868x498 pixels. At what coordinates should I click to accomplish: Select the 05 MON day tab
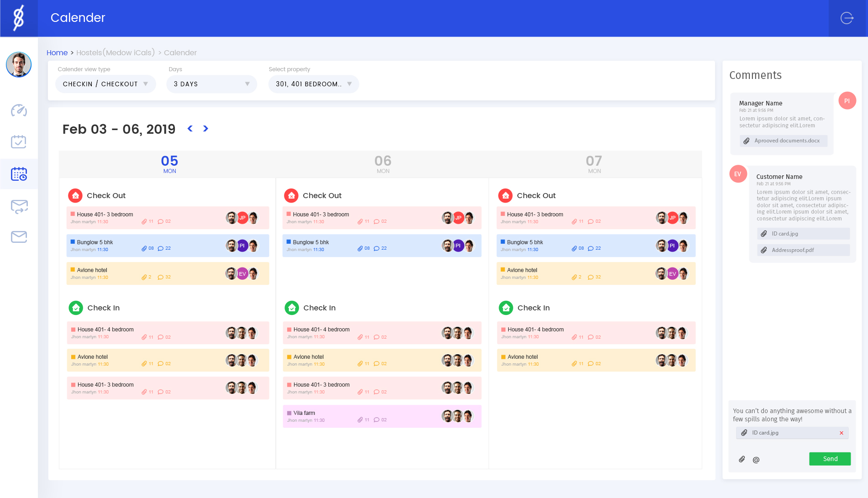pyautogui.click(x=169, y=164)
